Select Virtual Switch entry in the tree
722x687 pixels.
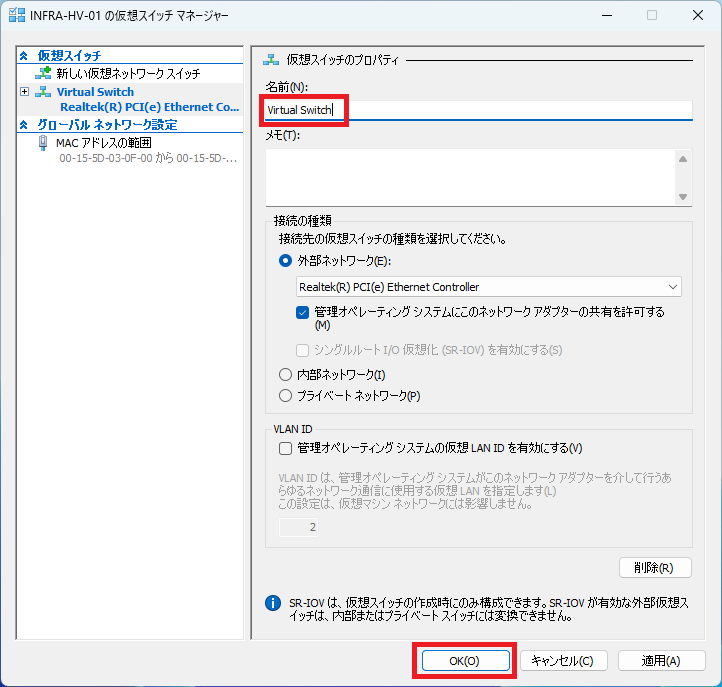(95, 92)
